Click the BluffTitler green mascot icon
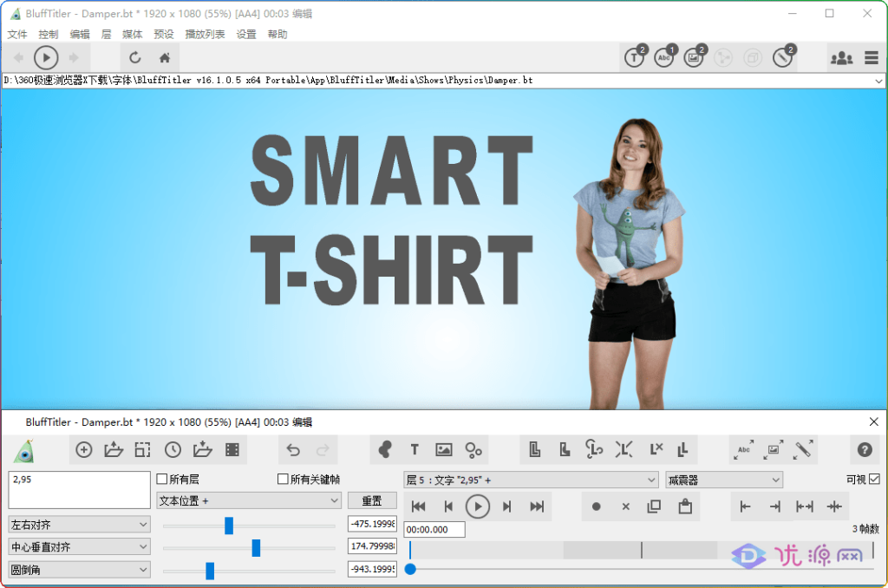888x588 pixels. (25, 451)
